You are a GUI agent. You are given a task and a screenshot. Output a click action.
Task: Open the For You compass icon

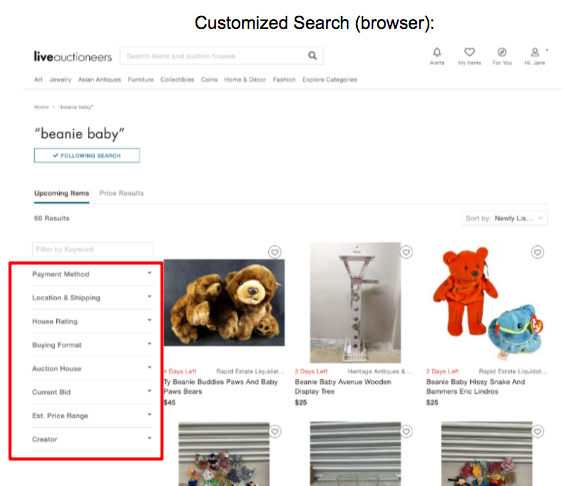[x=502, y=52]
